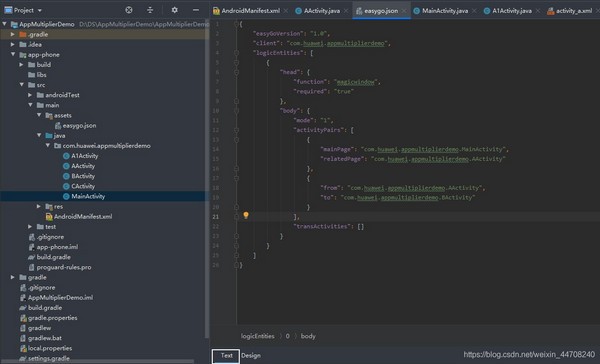This screenshot has width=600, height=364.
Task: Close the AndroidManifest.xml tab
Action: (286, 11)
